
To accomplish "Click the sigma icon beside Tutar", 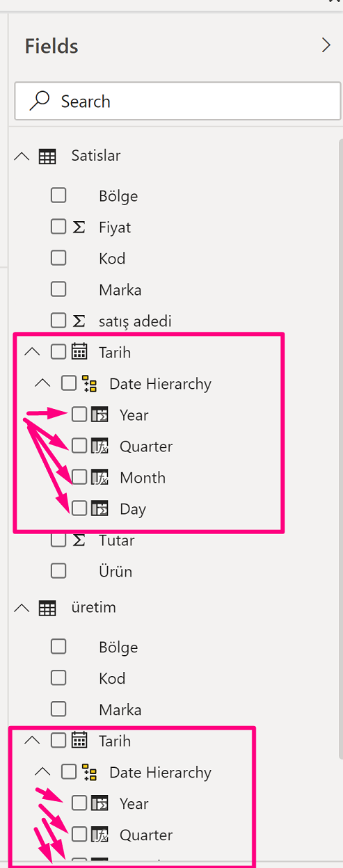I will pyautogui.click(x=79, y=540).
